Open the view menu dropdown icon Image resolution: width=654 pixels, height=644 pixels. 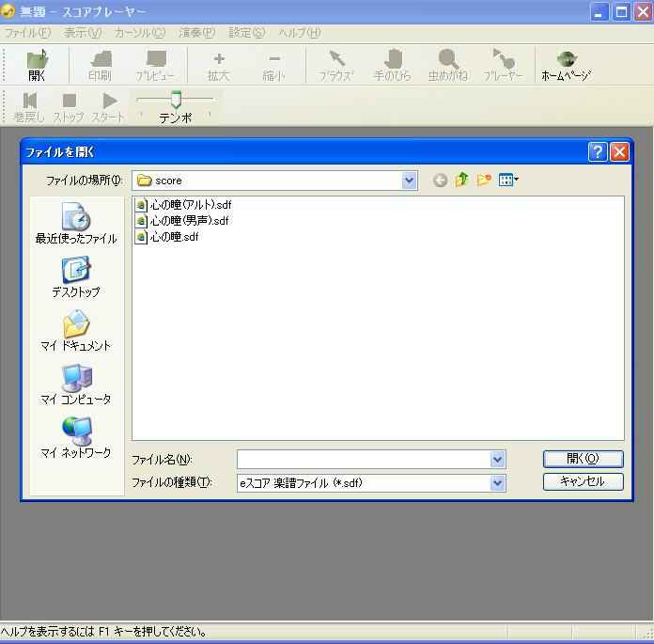coord(509,181)
